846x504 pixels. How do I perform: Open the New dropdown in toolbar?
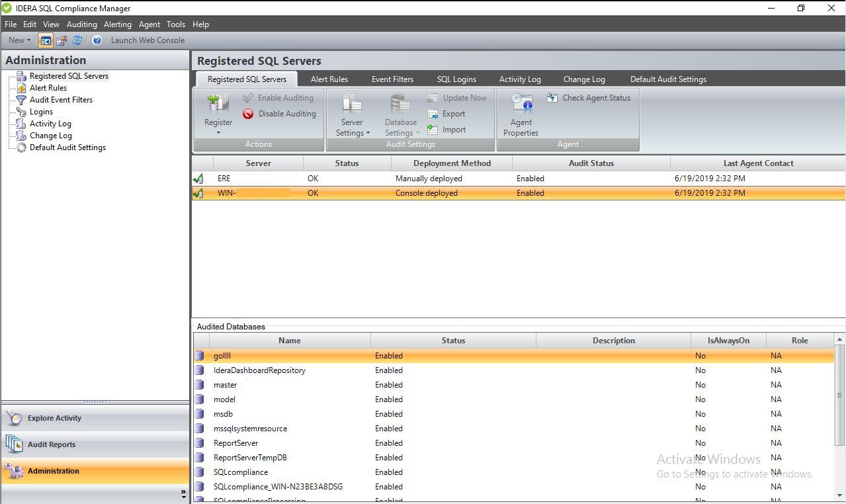click(x=19, y=40)
